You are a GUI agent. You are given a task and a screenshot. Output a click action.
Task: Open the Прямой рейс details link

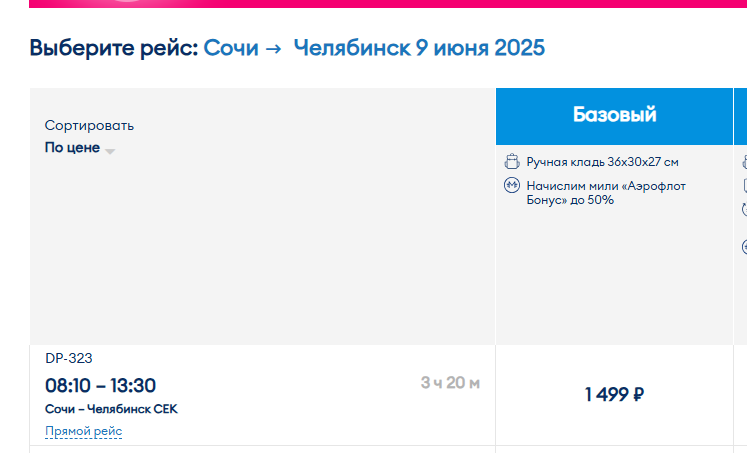click(x=83, y=431)
